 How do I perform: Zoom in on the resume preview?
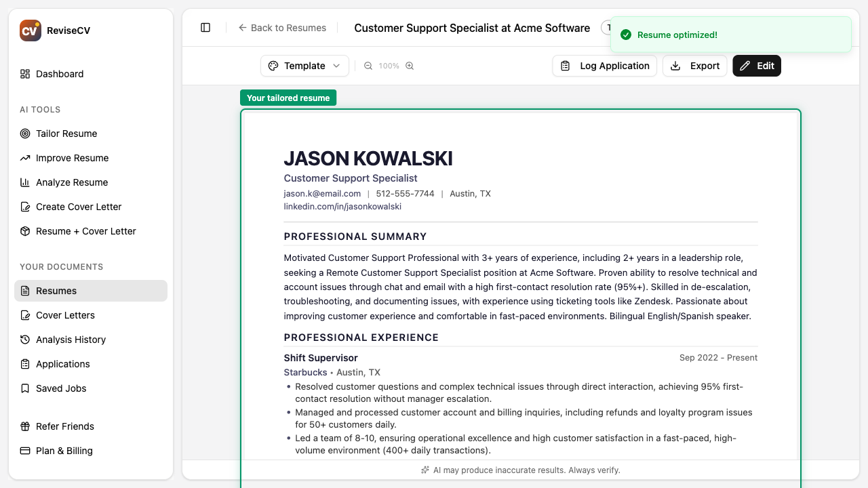409,66
